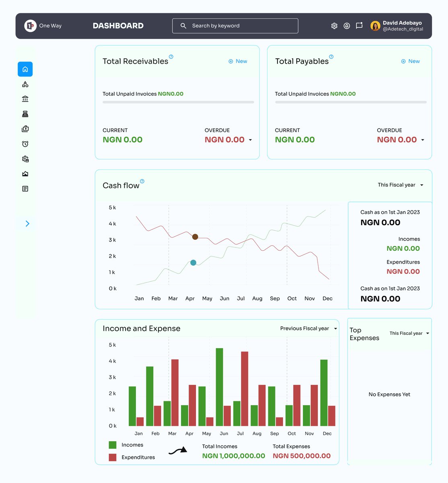The image size is (448, 483).
Task: Open the account circle icon in the header
Action: [x=347, y=26]
